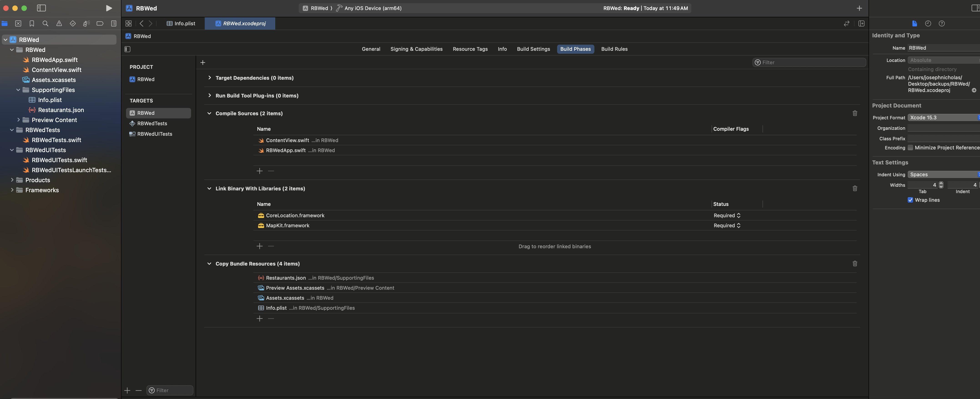Change CoreLocation.framework Required status
This screenshot has width=980, height=399.
pyautogui.click(x=727, y=215)
